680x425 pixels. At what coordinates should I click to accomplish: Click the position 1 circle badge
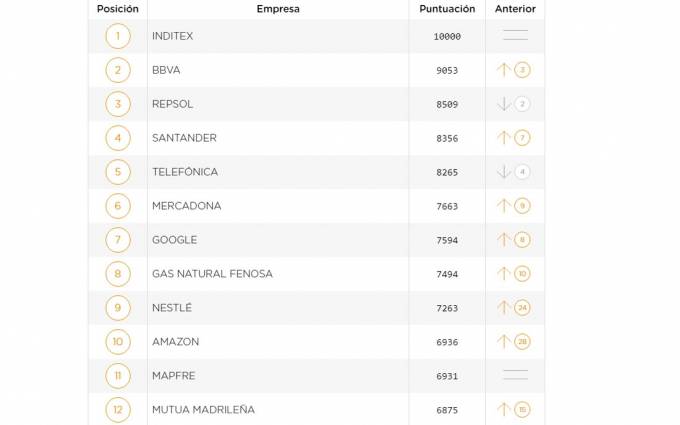coord(118,37)
